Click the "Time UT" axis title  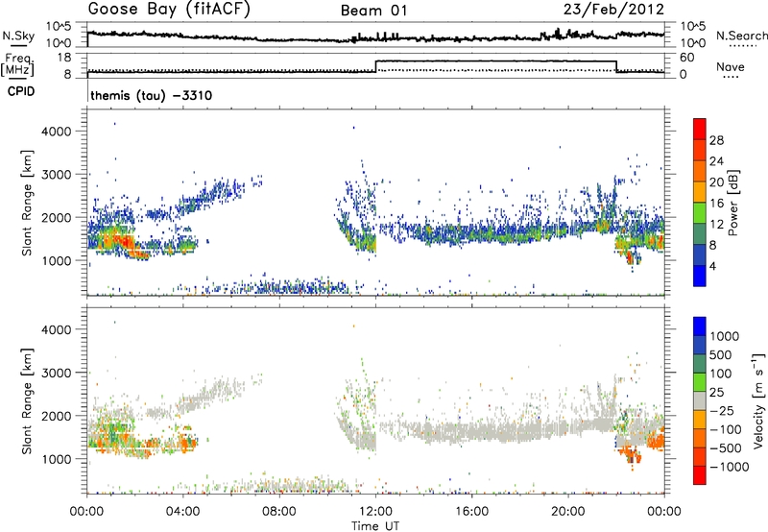[375, 526]
